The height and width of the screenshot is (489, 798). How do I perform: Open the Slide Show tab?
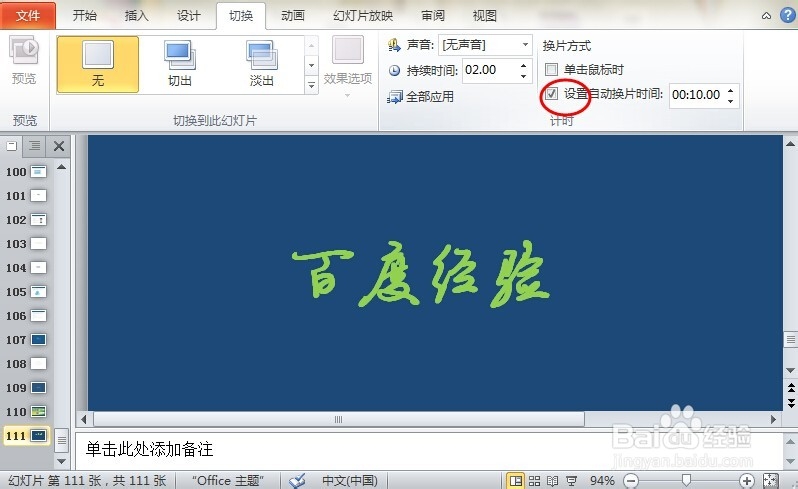[x=363, y=15]
